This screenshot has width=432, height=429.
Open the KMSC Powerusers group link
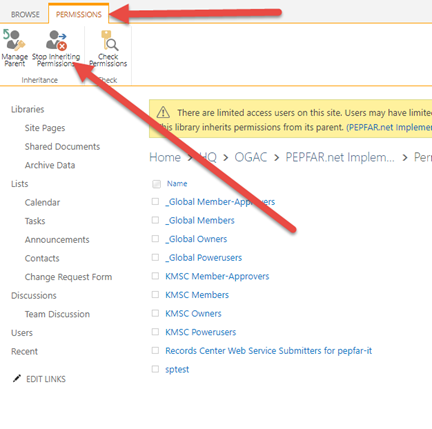[201, 332]
